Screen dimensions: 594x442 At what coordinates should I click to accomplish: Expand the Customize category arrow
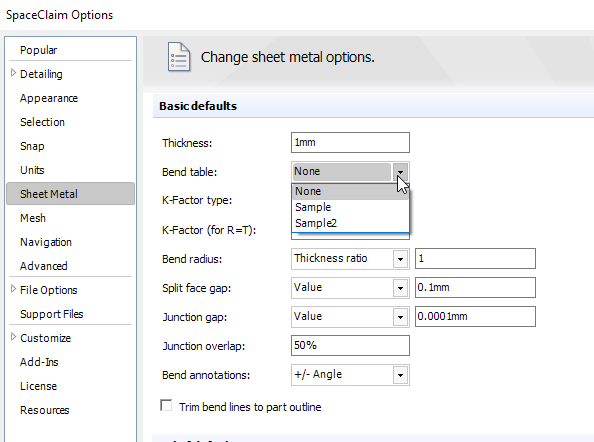(13, 337)
